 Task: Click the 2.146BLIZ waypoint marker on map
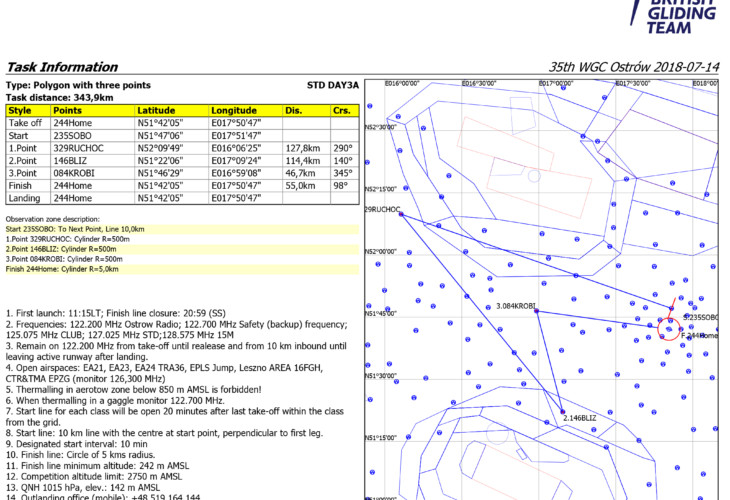(x=563, y=412)
